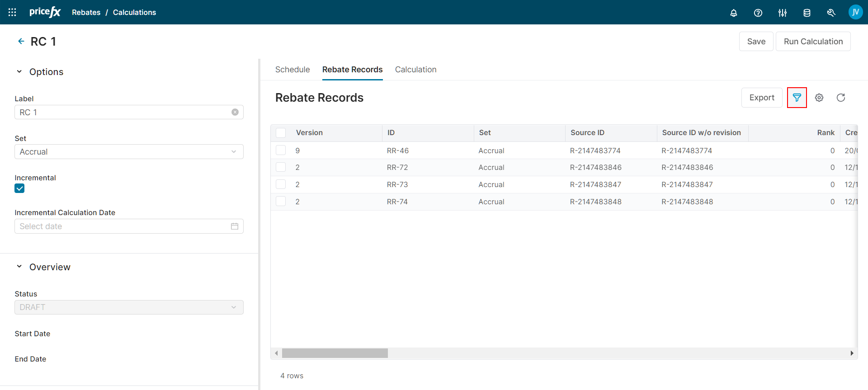Uncheck the Incremental checkbox

19,188
